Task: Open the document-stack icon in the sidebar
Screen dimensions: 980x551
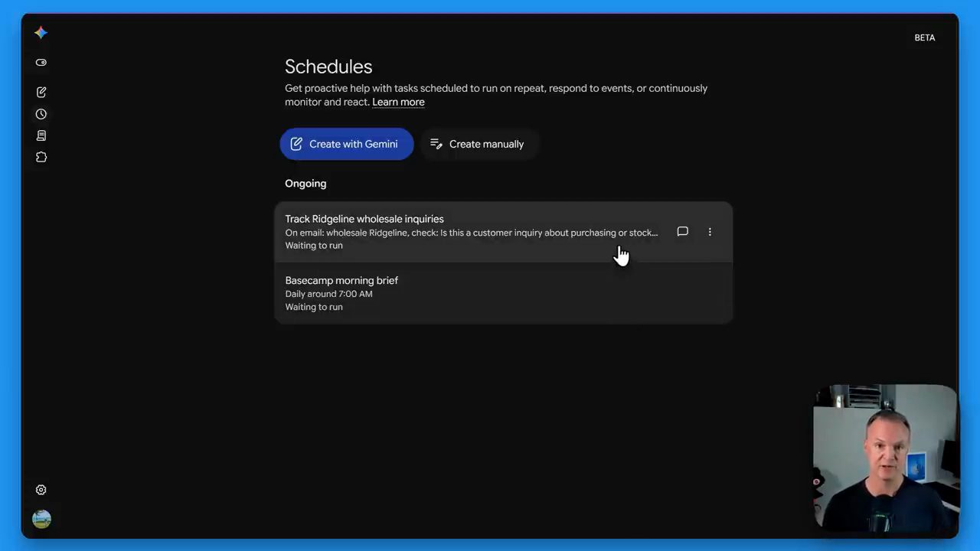Action: 41,135
